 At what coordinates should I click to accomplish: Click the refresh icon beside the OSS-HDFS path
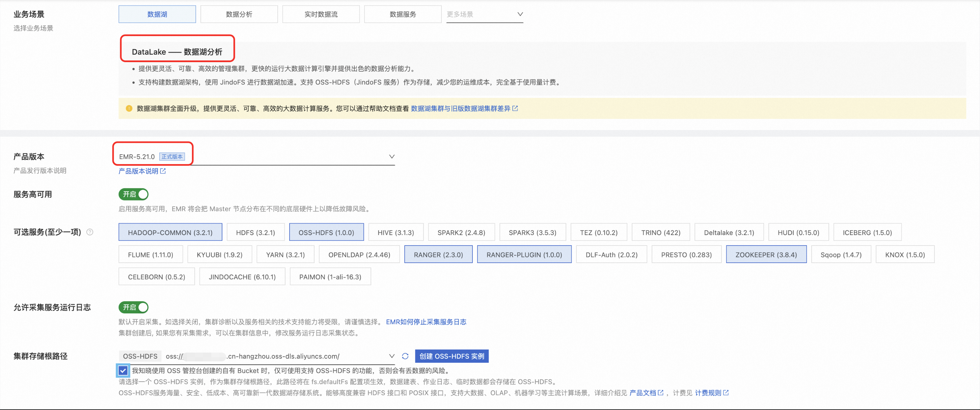405,356
